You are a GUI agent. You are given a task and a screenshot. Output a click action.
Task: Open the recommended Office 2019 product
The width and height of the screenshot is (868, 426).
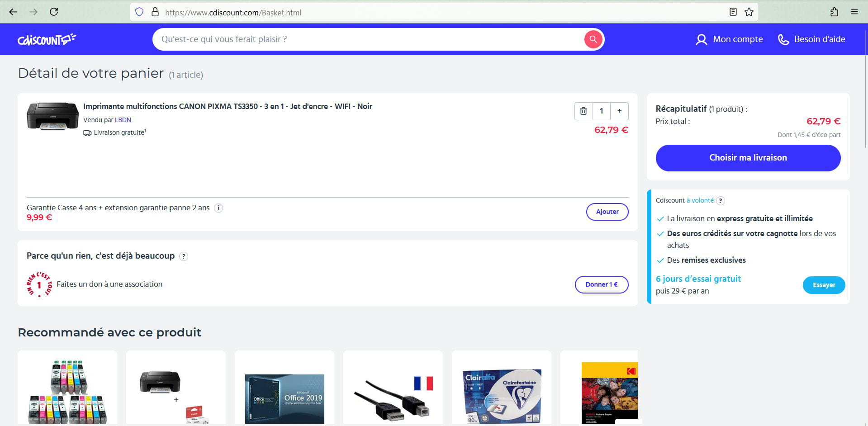pyautogui.click(x=285, y=388)
